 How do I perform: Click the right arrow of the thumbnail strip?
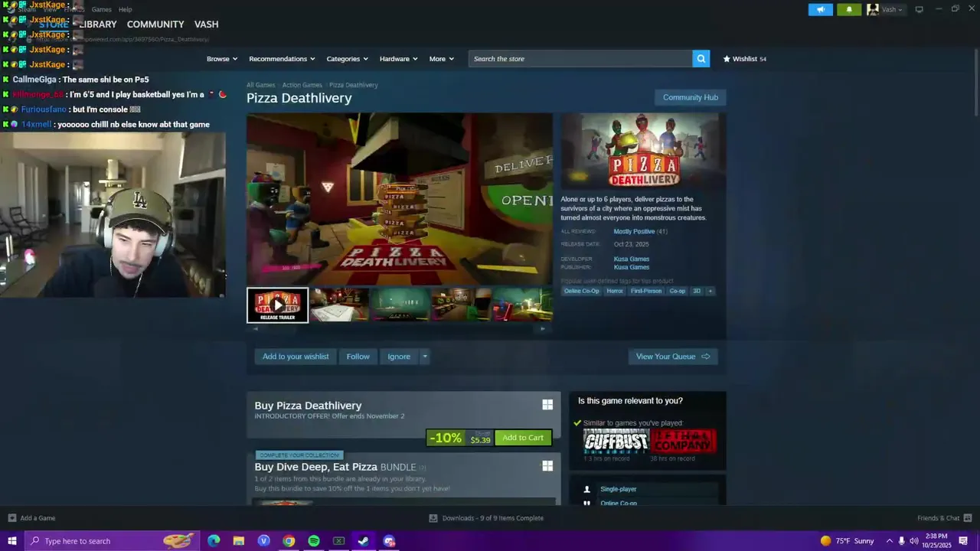click(543, 329)
